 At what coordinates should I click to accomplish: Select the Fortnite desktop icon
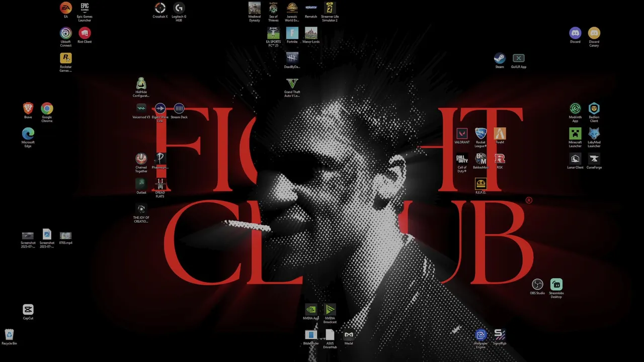pyautogui.click(x=292, y=33)
